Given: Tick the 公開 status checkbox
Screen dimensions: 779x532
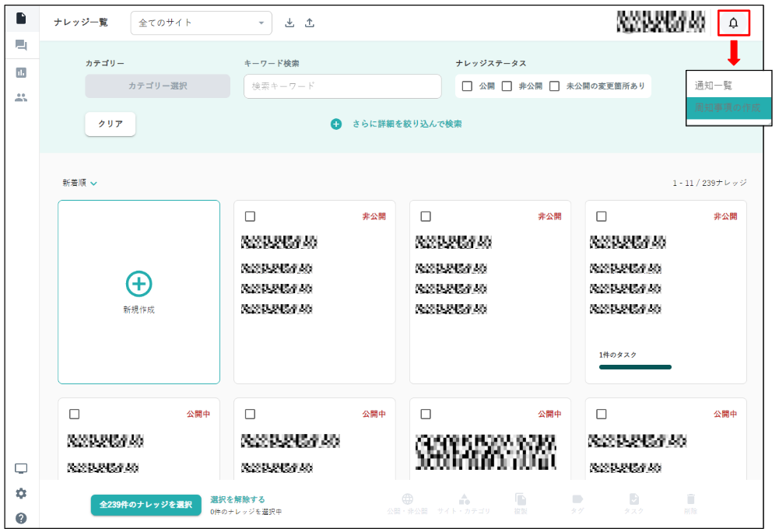Looking at the screenshot, I should pyautogui.click(x=467, y=86).
